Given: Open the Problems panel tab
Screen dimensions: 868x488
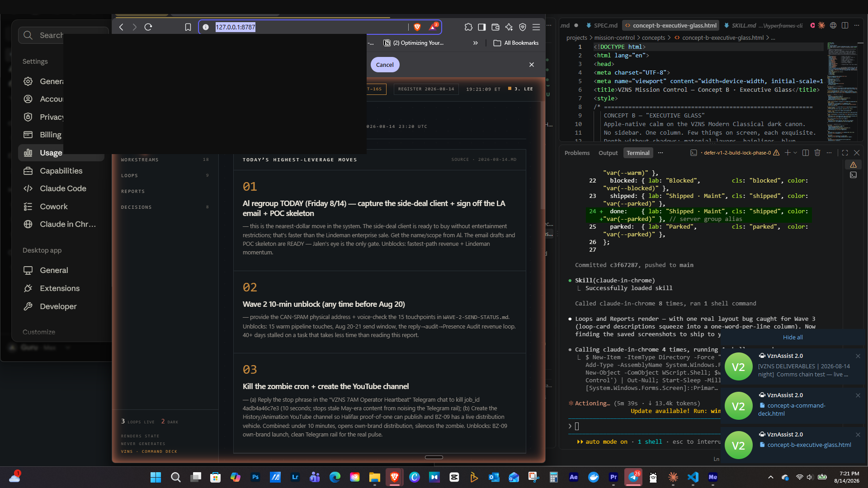Looking at the screenshot, I should (577, 153).
